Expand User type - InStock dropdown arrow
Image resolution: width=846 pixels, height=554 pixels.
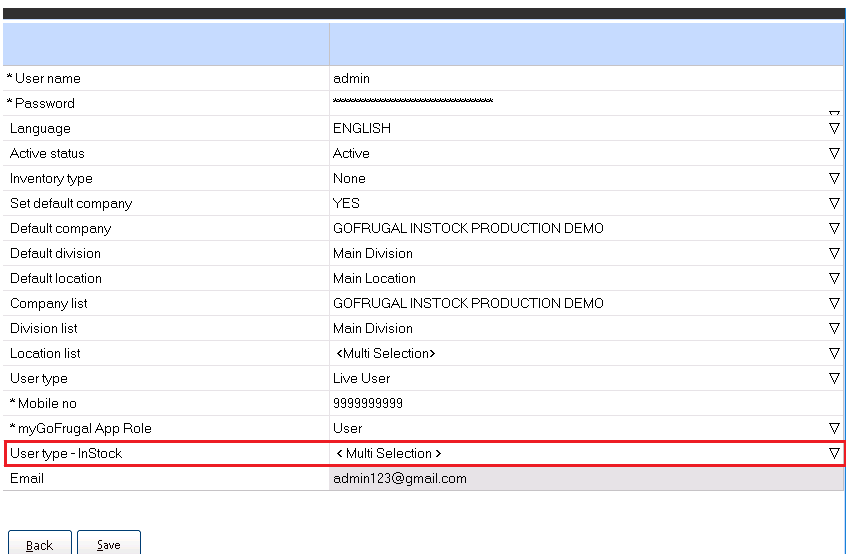tap(834, 453)
